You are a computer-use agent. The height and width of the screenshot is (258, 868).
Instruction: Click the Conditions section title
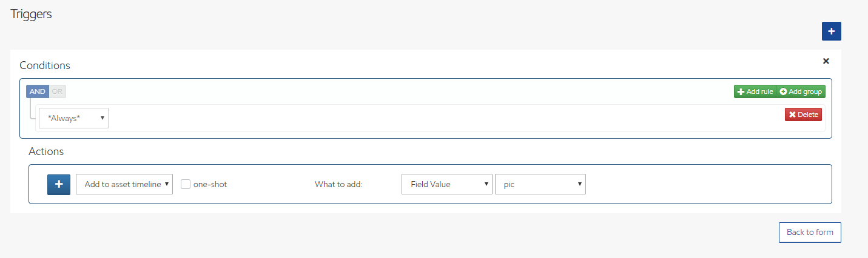45,65
